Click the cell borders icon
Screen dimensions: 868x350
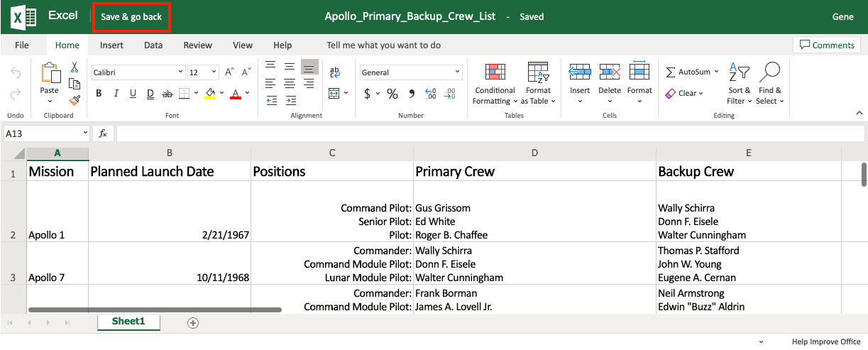coord(184,94)
